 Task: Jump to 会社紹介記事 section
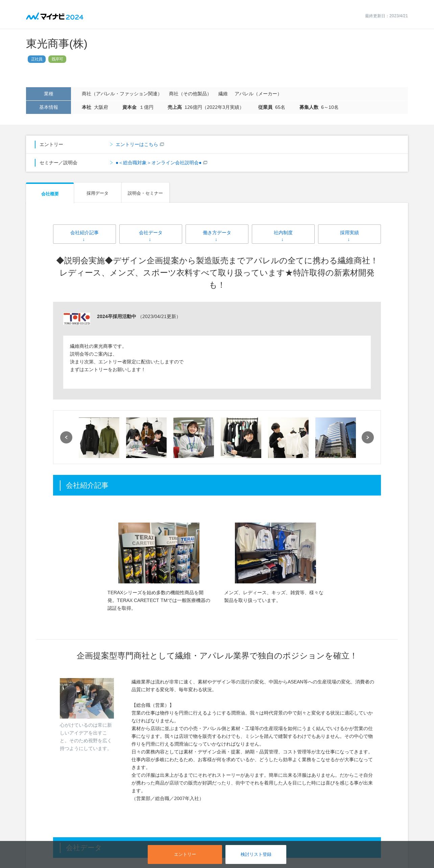pyautogui.click(x=85, y=234)
